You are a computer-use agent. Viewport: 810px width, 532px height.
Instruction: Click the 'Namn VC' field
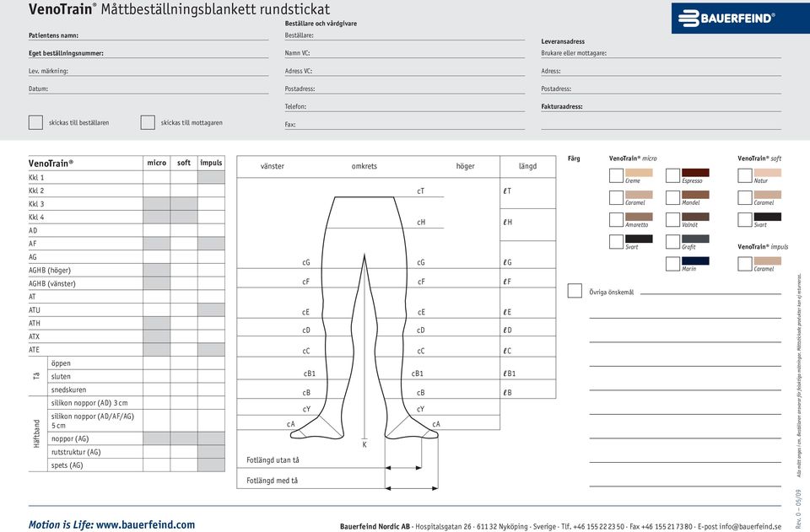(x=404, y=52)
